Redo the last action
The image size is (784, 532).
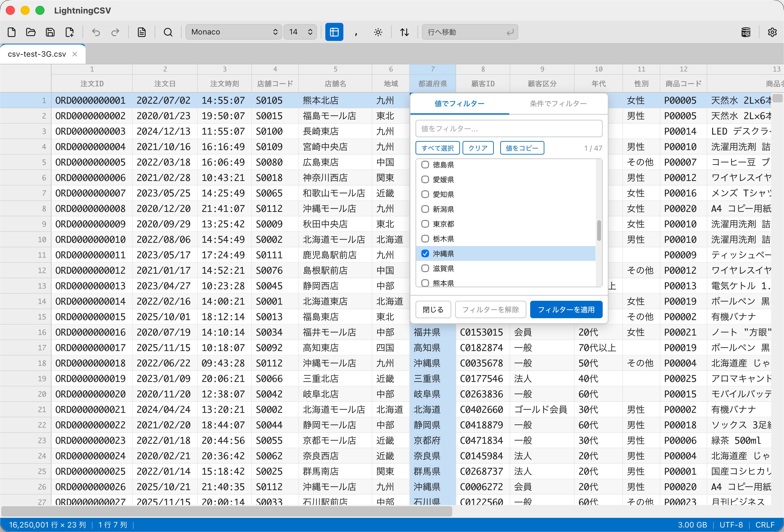[115, 32]
